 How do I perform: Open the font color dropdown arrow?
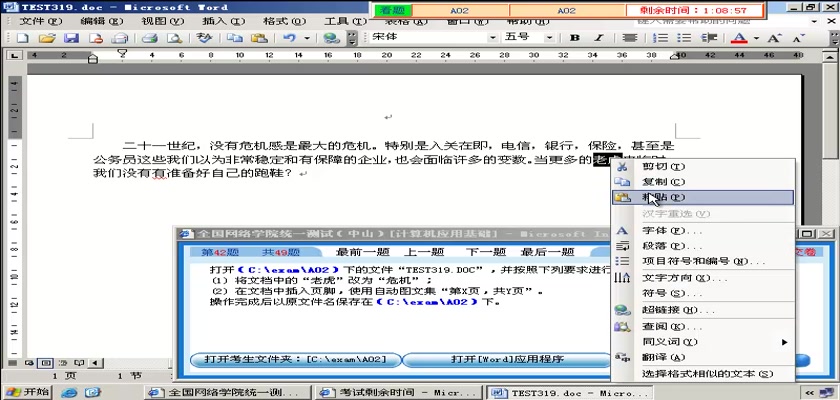(x=756, y=38)
